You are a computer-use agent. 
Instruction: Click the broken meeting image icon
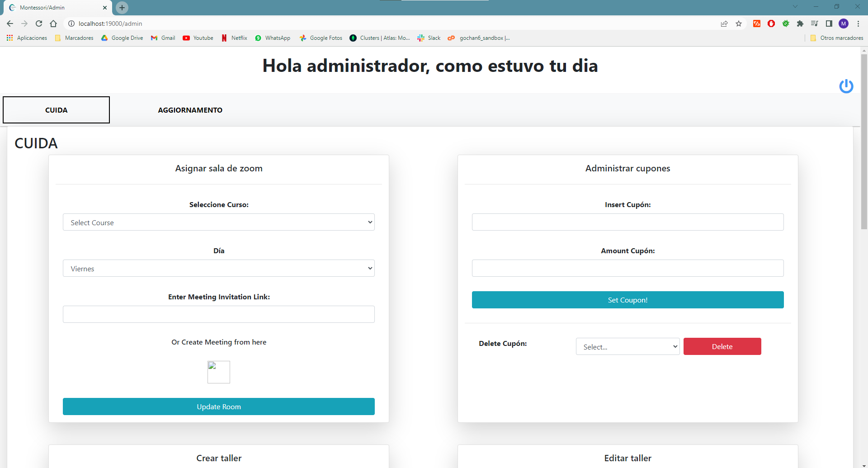tap(219, 372)
